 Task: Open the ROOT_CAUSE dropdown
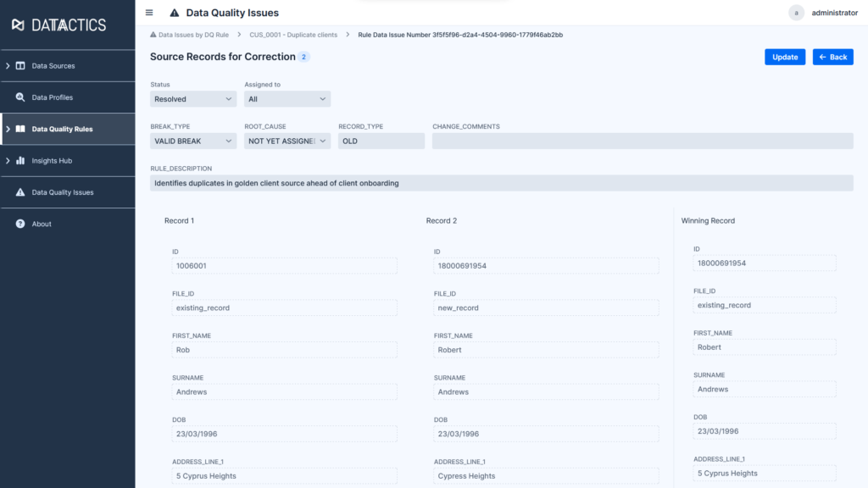coord(287,141)
